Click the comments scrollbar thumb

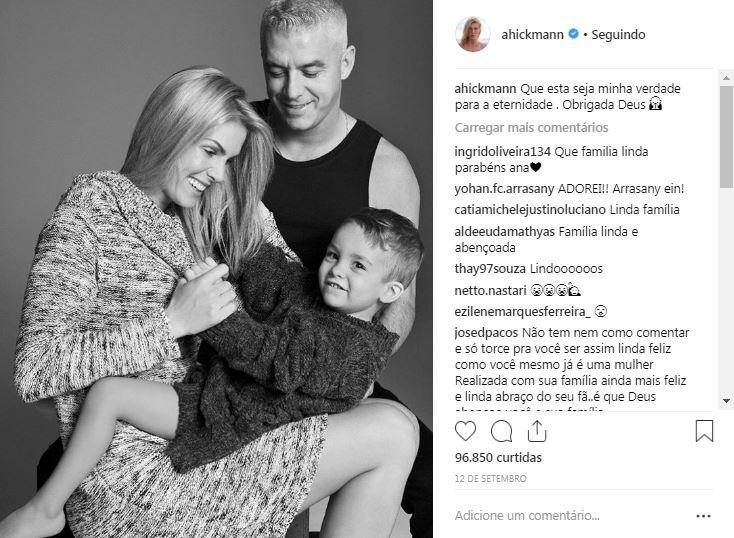pyautogui.click(x=726, y=137)
